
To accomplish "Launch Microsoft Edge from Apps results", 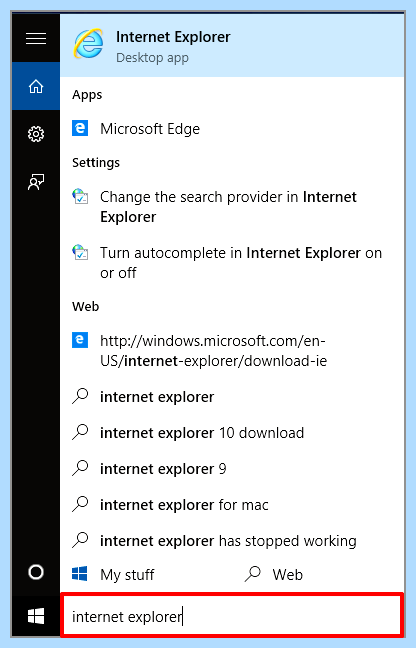I will pos(232,129).
